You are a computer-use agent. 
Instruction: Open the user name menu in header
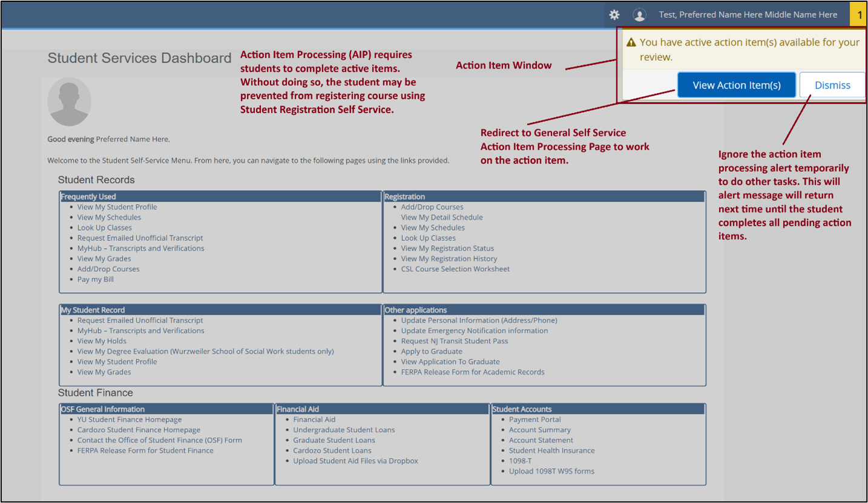point(748,15)
